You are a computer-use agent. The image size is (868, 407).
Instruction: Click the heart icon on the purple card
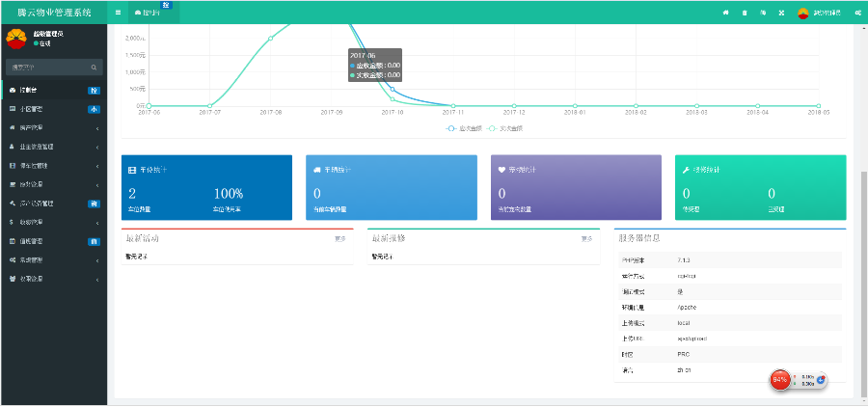point(502,169)
